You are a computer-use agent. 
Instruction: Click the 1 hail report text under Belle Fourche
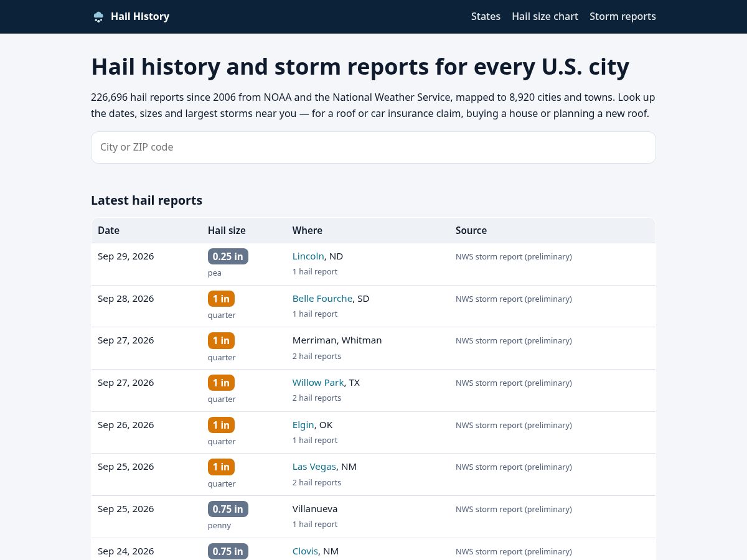(315, 314)
